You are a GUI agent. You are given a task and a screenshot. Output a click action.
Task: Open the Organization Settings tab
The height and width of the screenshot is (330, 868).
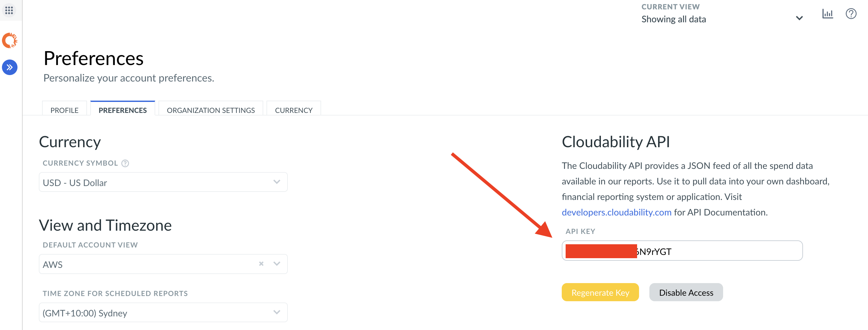click(x=211, y=110)
